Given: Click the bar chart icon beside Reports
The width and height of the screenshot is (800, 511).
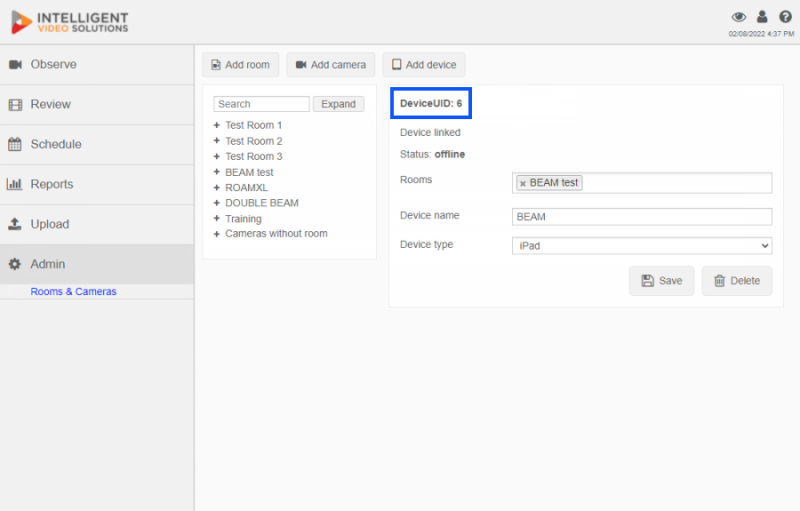Looking at the screenshot, I should 14,184.
